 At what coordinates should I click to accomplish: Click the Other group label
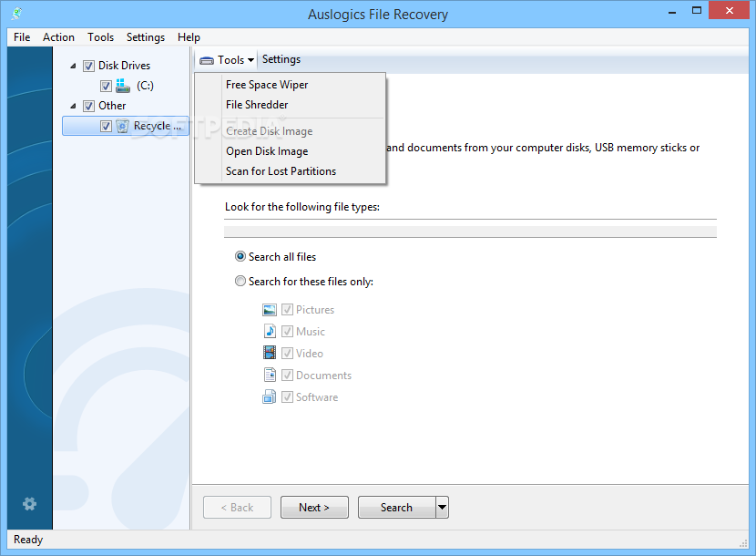[x=112, y=106]
